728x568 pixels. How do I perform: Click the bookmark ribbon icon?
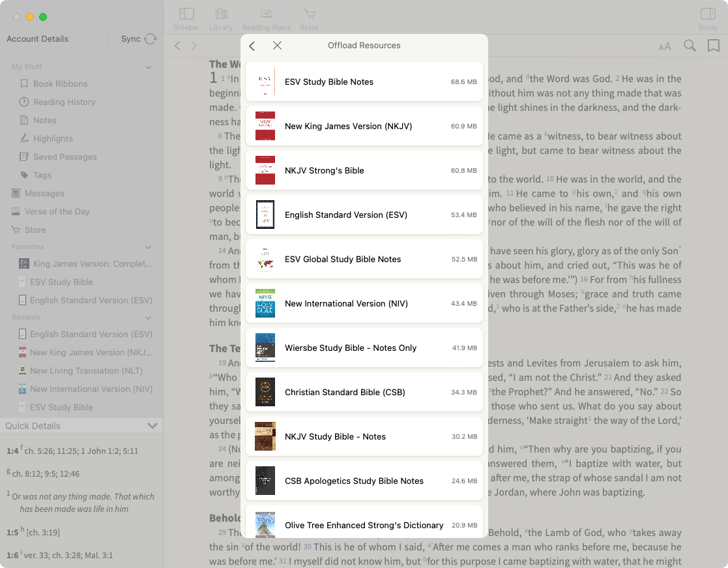(714, 46)
